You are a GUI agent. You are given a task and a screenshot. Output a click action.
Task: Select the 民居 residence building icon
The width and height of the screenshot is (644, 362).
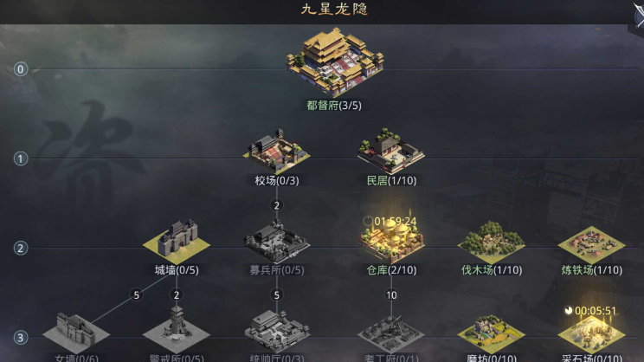coord(390,151)
